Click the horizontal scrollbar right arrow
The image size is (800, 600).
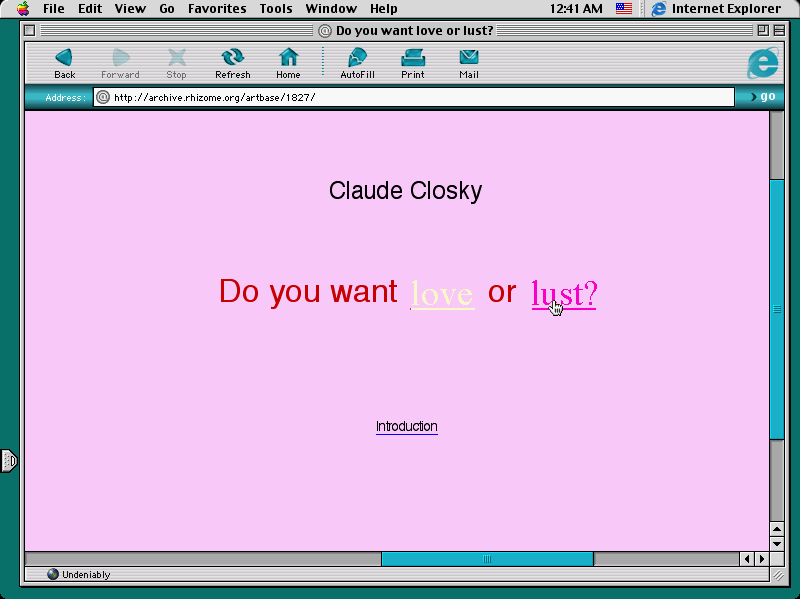point(762,559)
